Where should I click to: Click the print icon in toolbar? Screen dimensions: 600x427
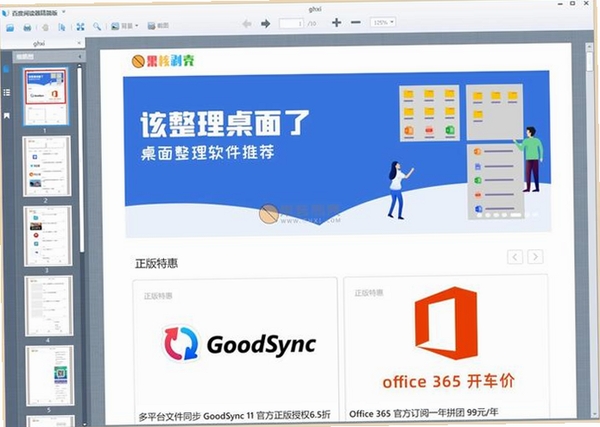click(27, 27)
